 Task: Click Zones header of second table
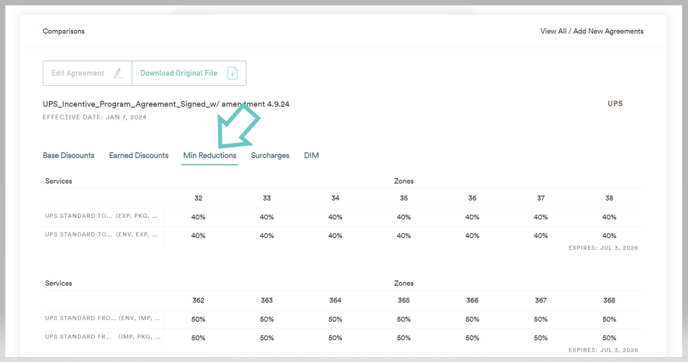point(404,283)
